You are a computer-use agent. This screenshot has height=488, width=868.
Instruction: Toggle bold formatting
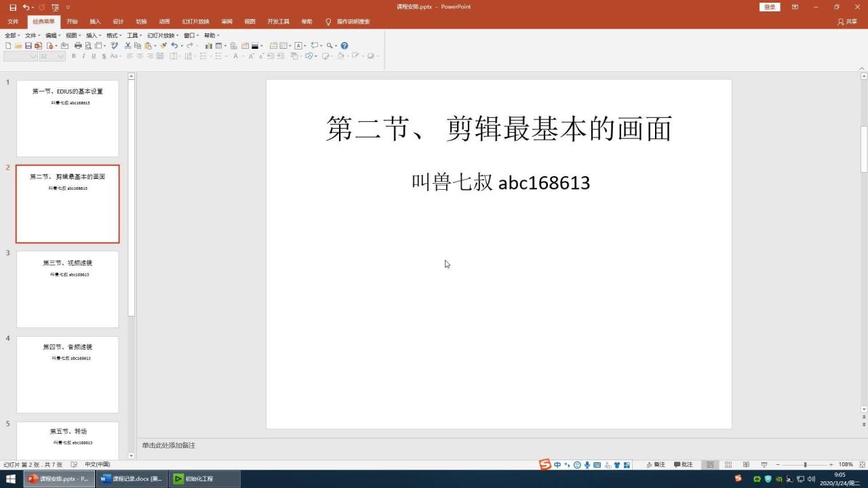(x=73, y=56)
